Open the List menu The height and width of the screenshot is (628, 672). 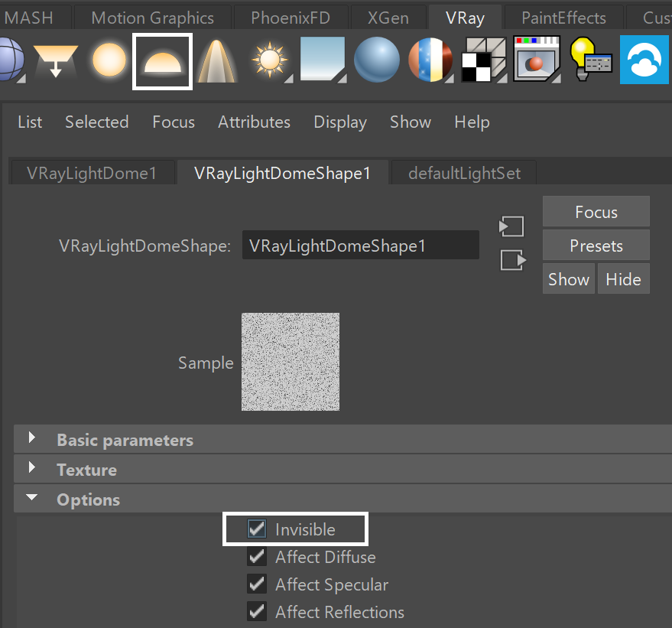(x=30, y=122)
